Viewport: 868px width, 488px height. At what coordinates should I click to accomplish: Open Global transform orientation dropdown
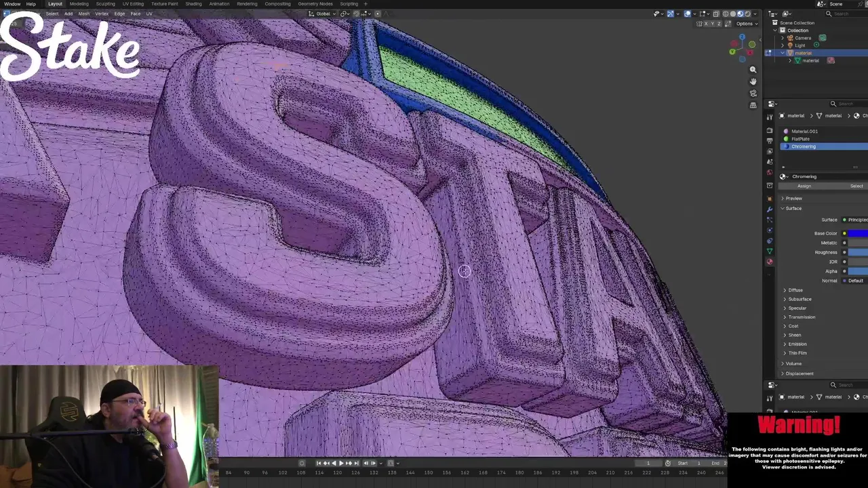pos(323,14)
